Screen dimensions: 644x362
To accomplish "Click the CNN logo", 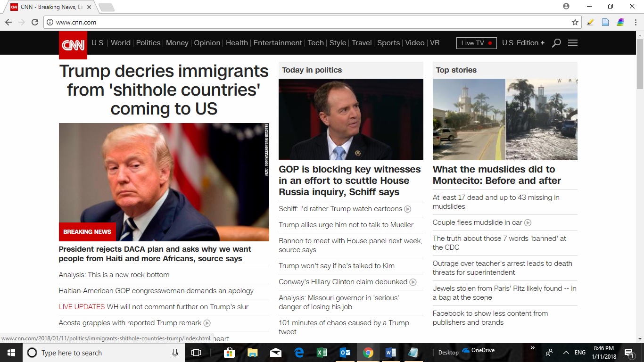I will pos(73,45).
